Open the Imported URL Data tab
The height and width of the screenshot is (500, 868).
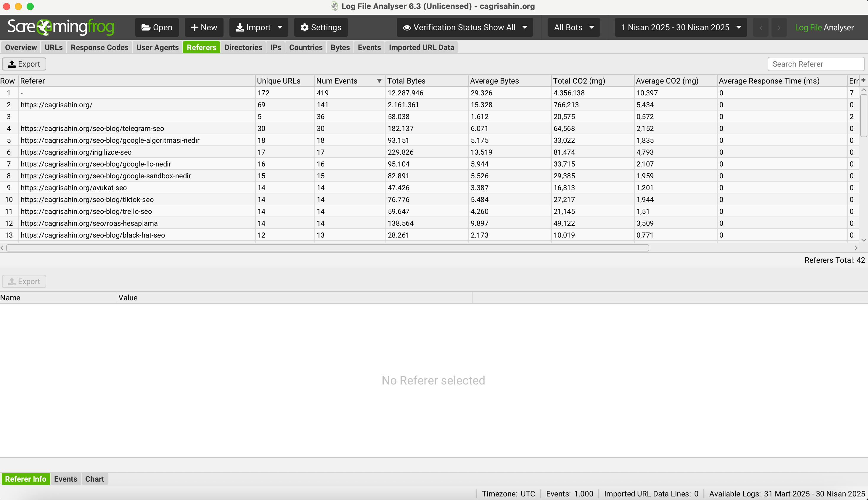[x=422, y=47]
